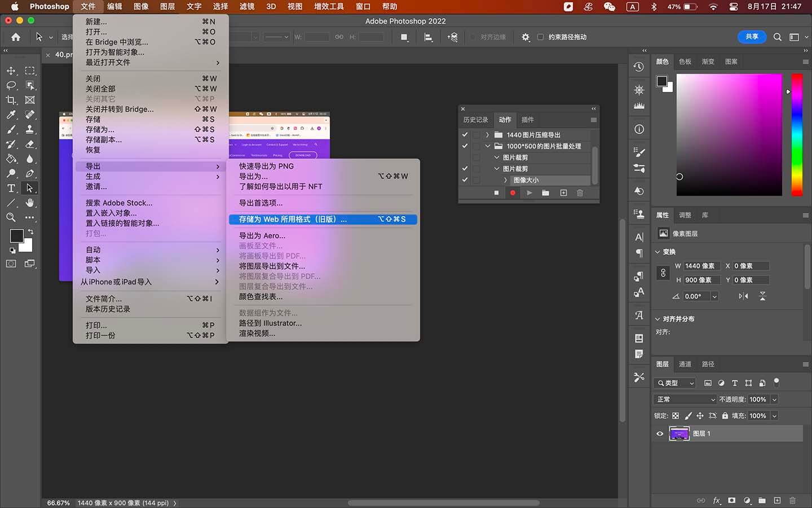Expand the 图像大小 action step

[x=505, y=180]
